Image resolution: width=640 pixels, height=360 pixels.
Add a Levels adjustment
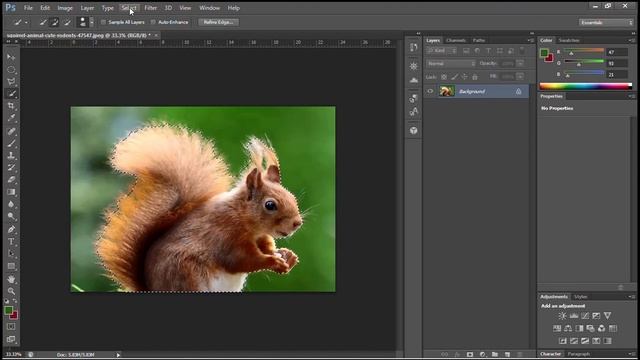point(574,316)
